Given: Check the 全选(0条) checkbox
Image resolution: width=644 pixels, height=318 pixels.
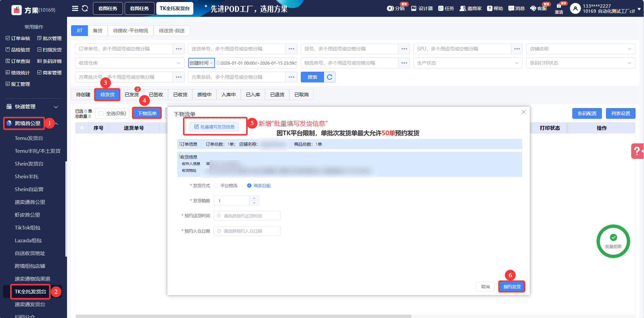Looking at the screenshot, I should [101, 113].
